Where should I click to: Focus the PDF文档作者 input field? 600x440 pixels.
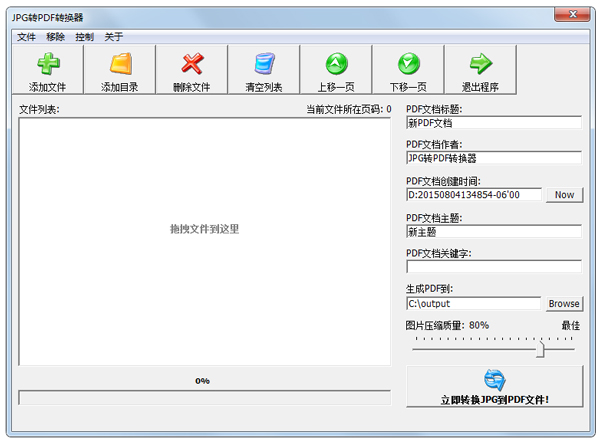click(494, 158)
